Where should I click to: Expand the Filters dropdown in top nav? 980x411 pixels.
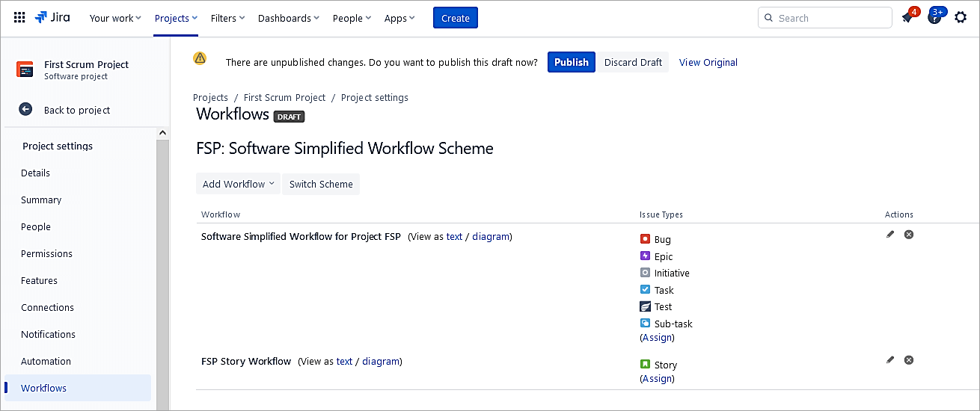(227, 18)
